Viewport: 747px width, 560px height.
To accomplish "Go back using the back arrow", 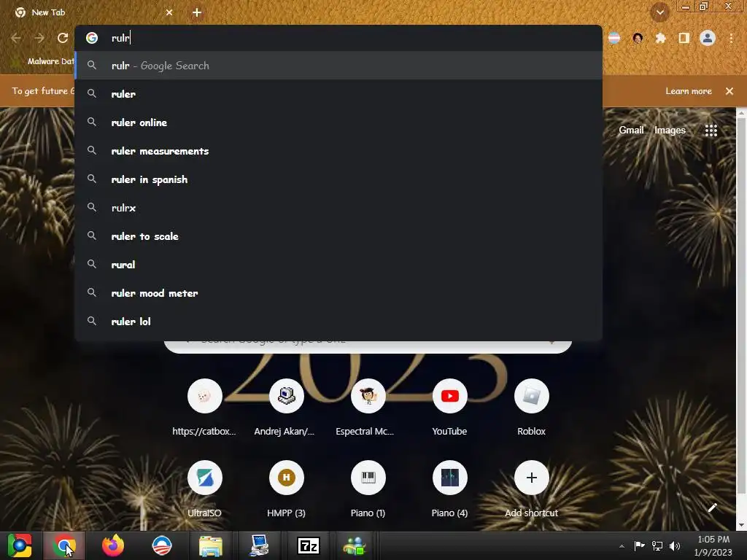I will pos(16,38).
